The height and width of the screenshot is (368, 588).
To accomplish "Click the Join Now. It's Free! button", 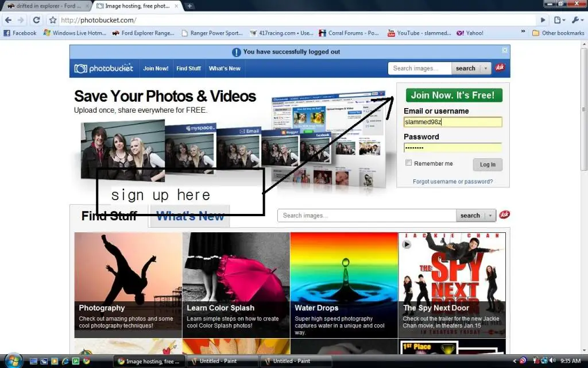I will click(454, 95).
